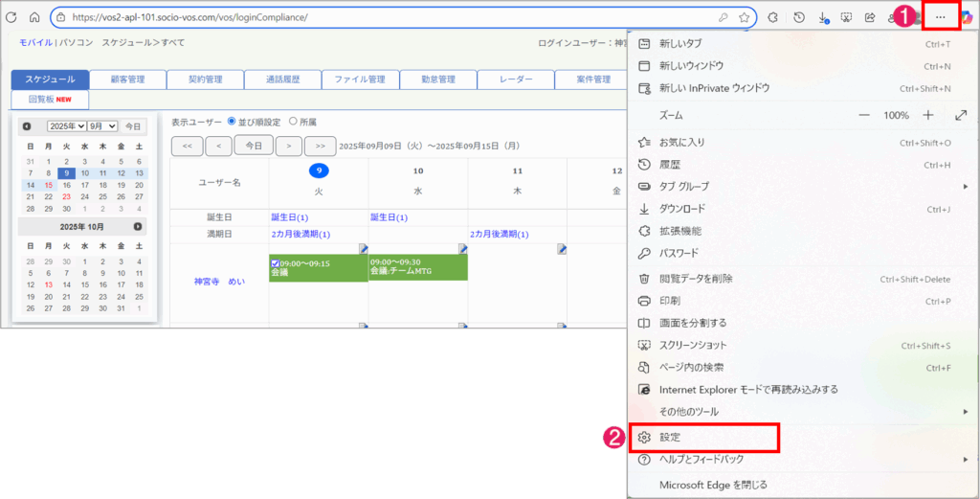This screenshot has height=499, width=980.
Task: Click the 今日 button above the week view
Action: (254, 146)
